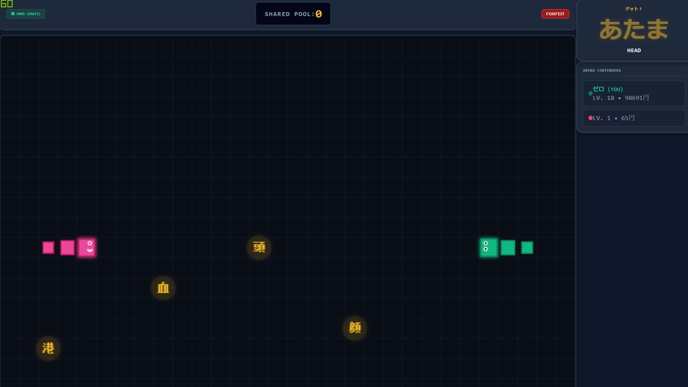Select the 血 kanji token

click(x=163, y=288)
